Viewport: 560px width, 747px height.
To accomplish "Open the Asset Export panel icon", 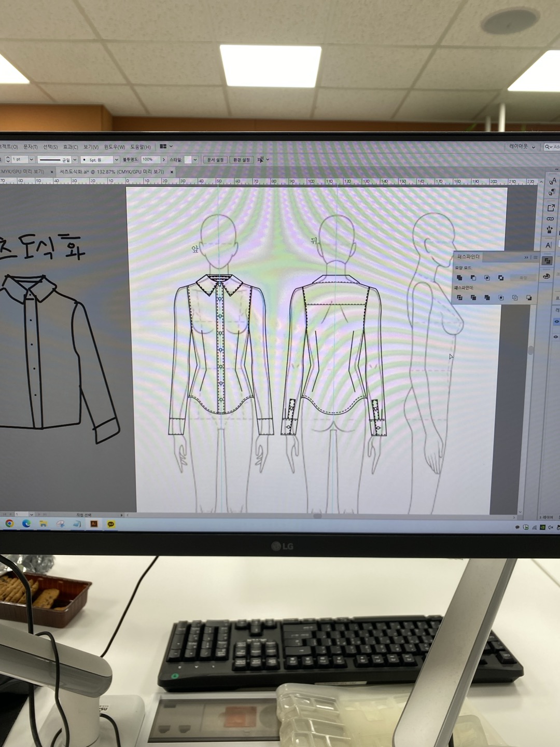I will coord(551,208).
